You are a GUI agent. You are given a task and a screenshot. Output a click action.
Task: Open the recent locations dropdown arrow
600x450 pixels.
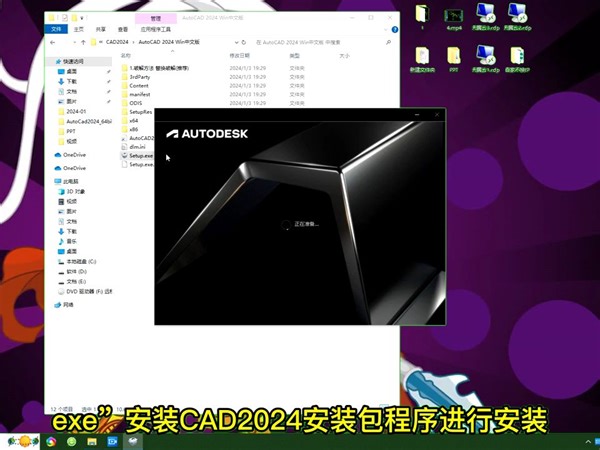tap(73, 42)
